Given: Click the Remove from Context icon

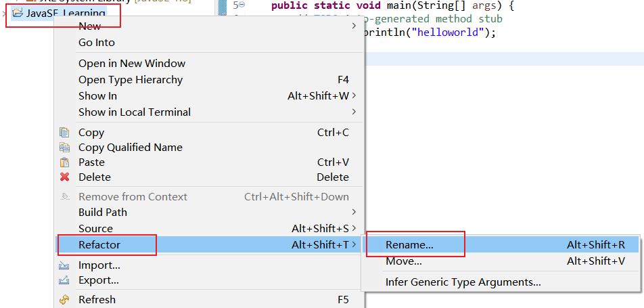Looking at the screenshot, I should pos(64,196).
